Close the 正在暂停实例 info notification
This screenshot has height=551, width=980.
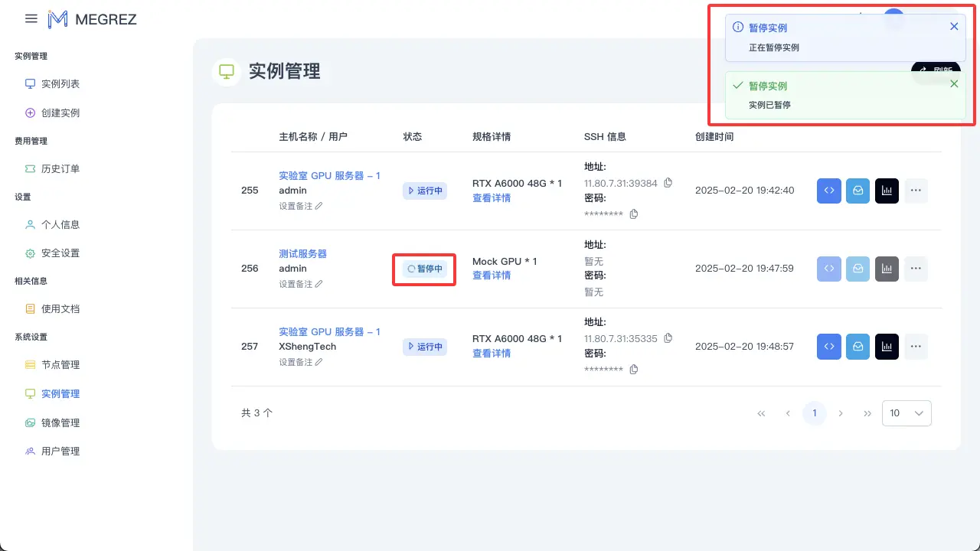(954, 26)
